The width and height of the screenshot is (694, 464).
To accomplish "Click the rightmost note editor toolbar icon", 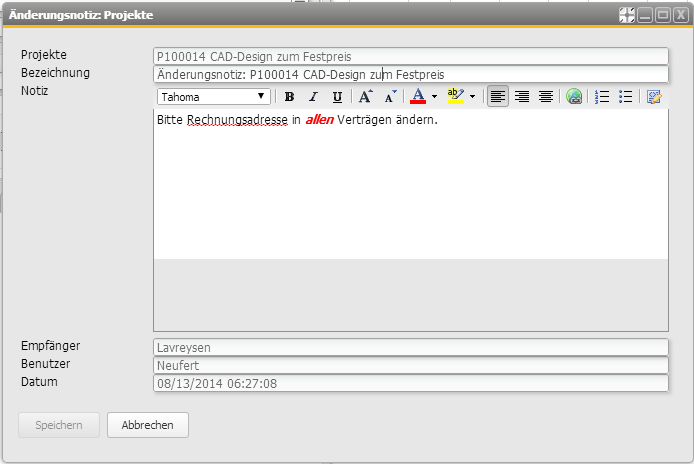I will pos(655,97).
